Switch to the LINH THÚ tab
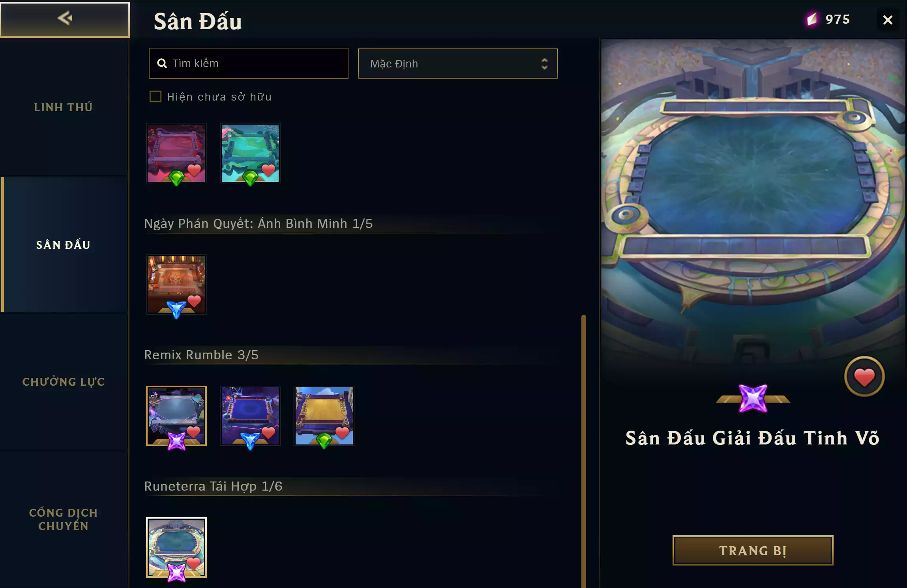Screen dimensions: 907x588 tap(63, 107)
